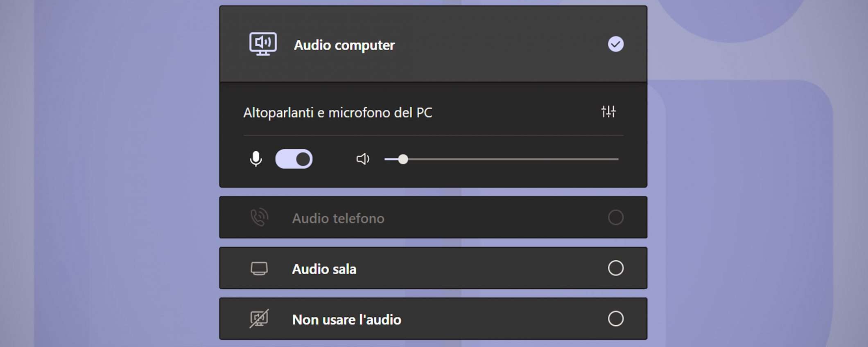Click the checkmark confirming Audio computer selection
Viewport: 868px width, 347px height.
(615, 44)
